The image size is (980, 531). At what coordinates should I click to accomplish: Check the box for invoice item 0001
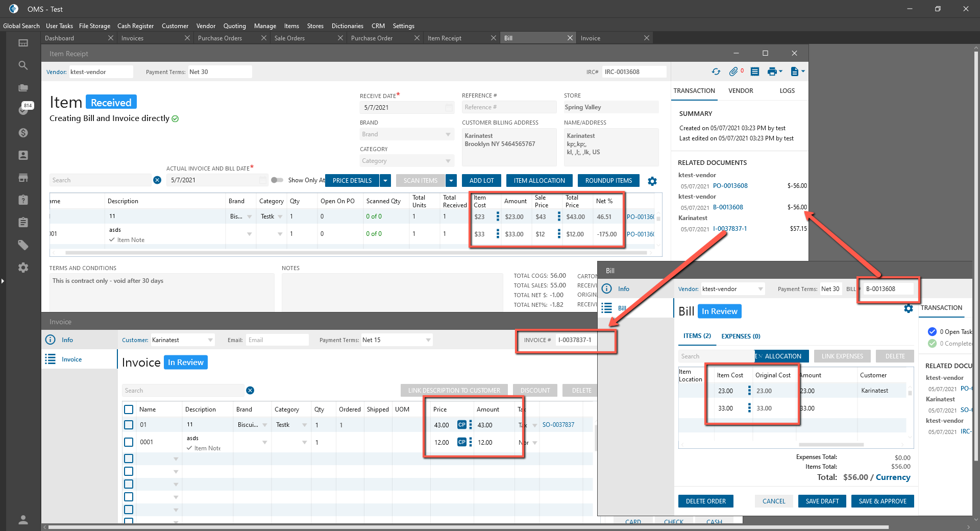129,442
